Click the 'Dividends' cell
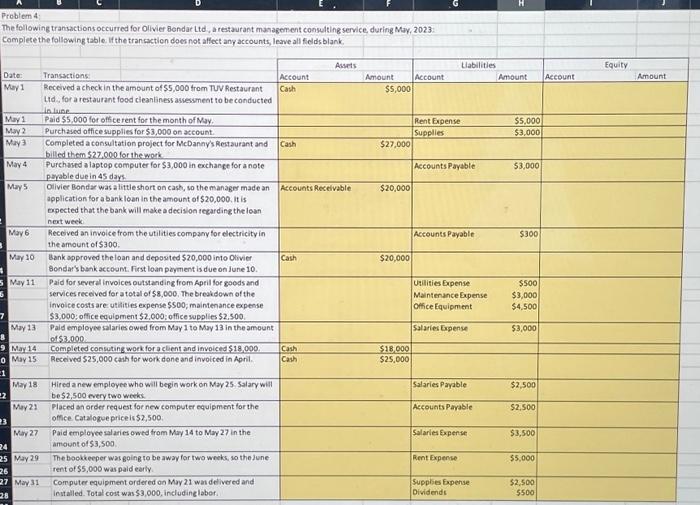 pyautogui.click(x=429, y=492)
